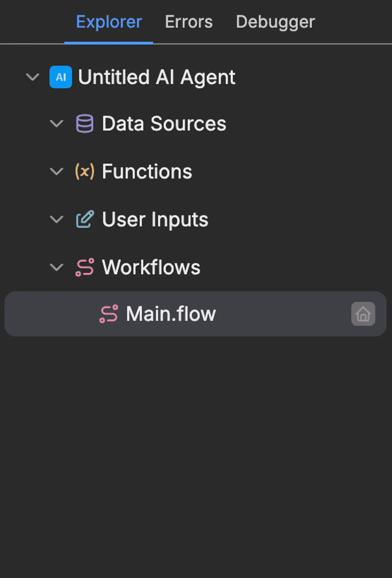
Task: Open the Debugger tab
Action: [275, 22]
